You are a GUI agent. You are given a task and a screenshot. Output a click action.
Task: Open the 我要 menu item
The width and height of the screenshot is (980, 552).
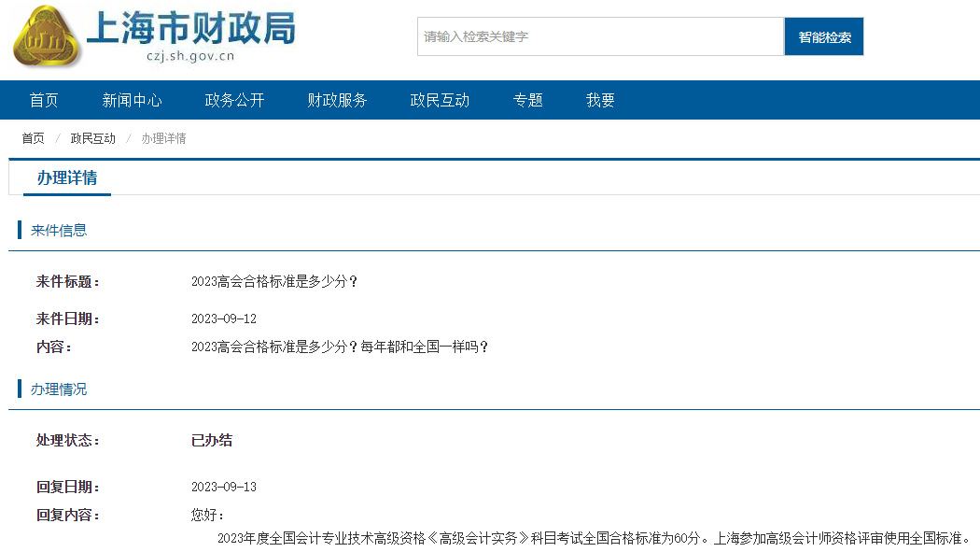point(599,100)
